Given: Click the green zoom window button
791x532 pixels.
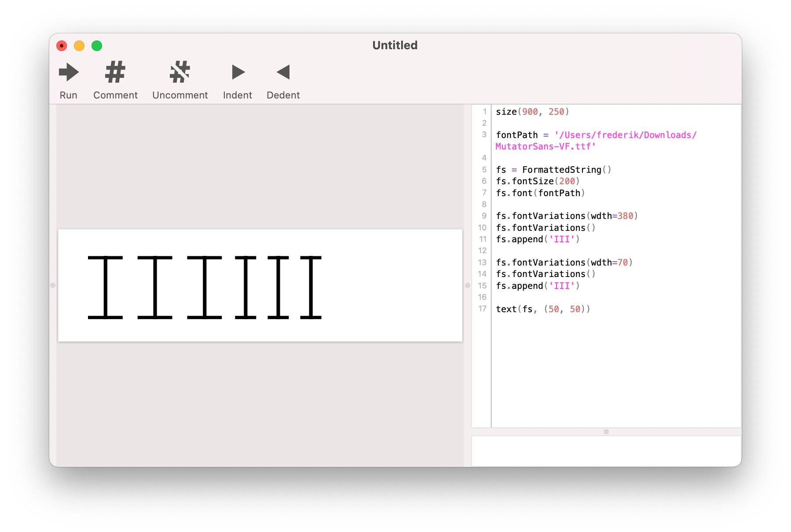Looking at the screenshot, I should (x=97, y=46).
